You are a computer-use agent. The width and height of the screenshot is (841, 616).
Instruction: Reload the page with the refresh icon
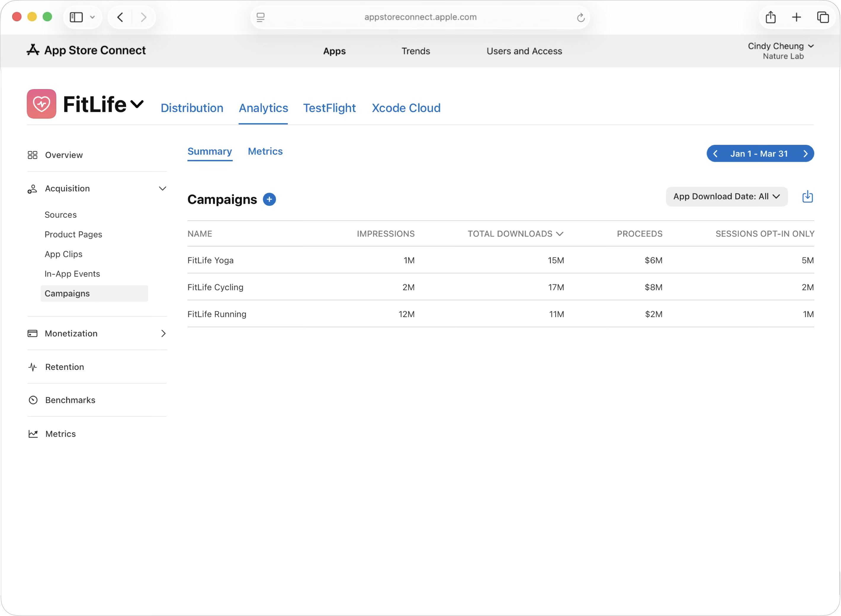tap(580, 17)
